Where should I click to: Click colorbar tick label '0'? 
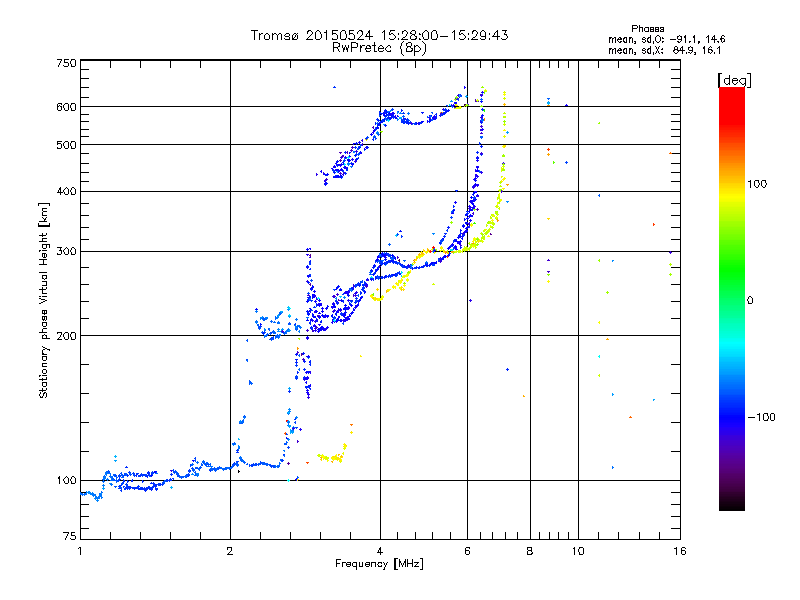[750, 301]
